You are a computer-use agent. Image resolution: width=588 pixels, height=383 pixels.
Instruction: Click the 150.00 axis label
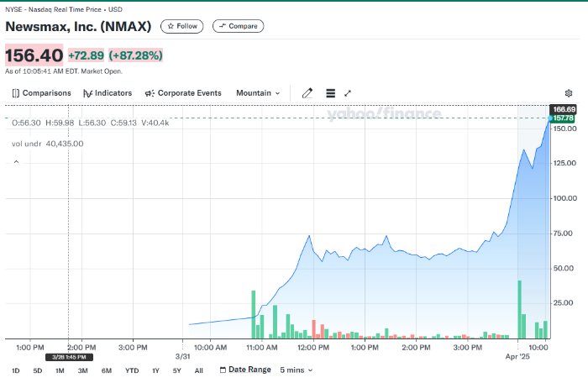564,129
